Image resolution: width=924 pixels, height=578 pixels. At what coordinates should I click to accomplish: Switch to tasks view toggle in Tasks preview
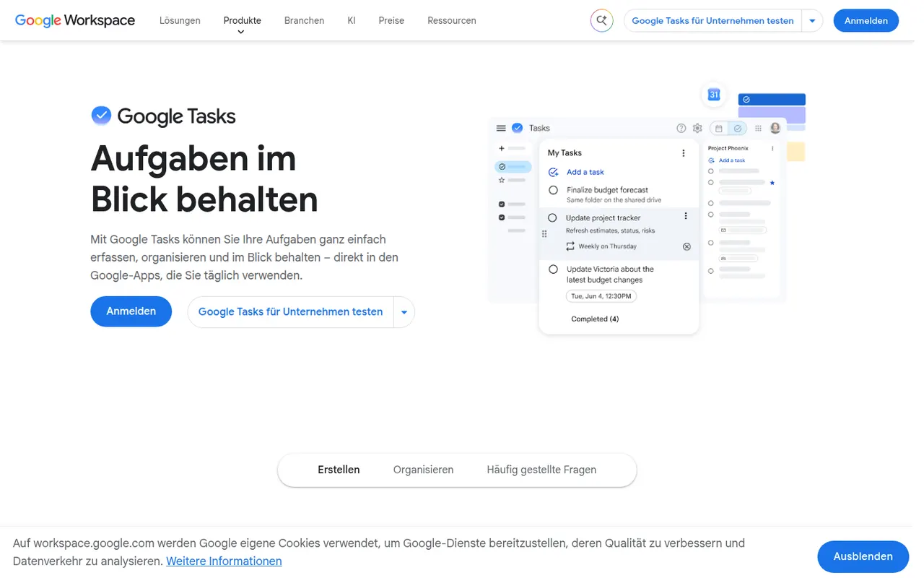(738, 129)
